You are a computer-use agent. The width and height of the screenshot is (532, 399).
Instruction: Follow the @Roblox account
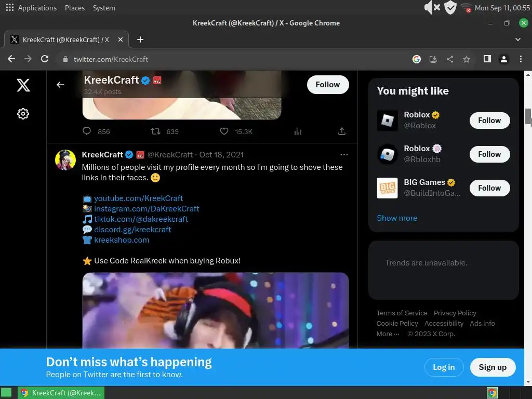pyautogui.click(x=489, y=121)
